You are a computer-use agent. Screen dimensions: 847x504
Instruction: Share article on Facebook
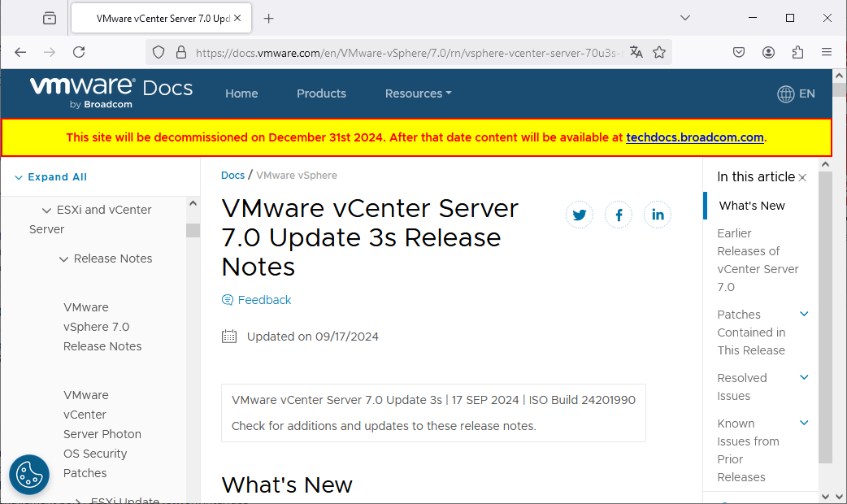619,215
